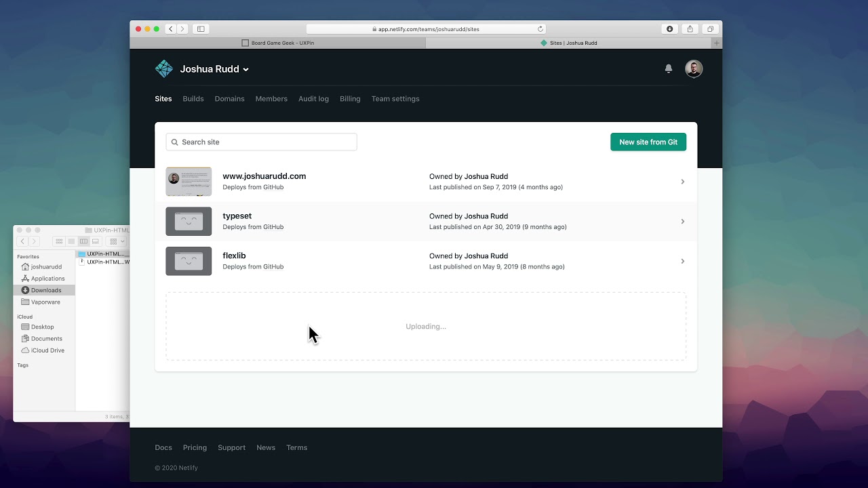
Task: Go forward in Safari history
Action: pyautogui.click(x=182, y=29)
